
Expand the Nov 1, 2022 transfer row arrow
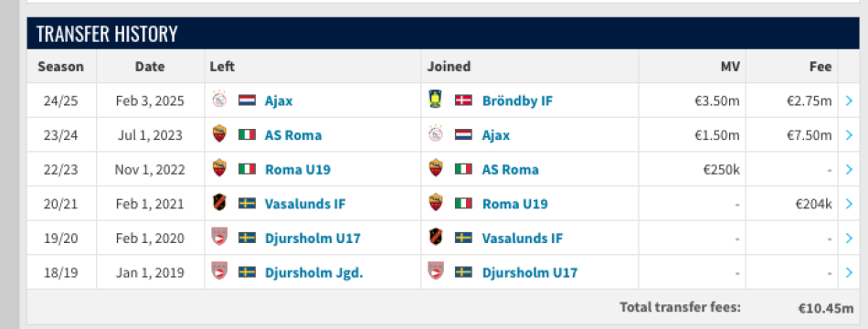pos(849,169)
